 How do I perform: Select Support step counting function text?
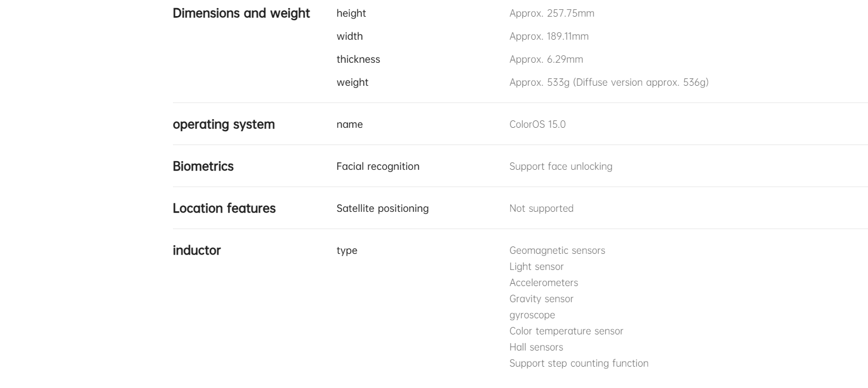(579, 363)
